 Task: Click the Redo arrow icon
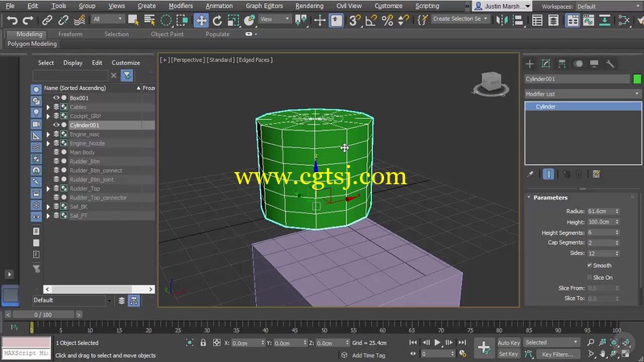28,19
